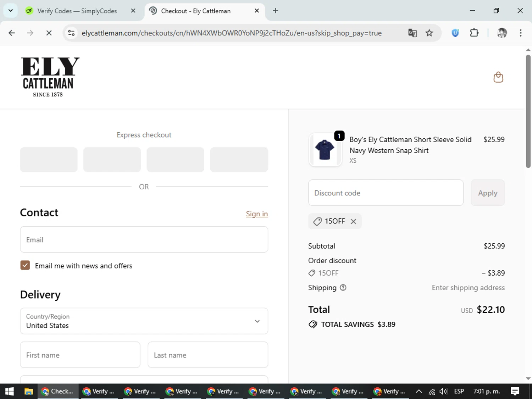Image resolution: width=532 pixels, height=399 pixels.
Task: Click the Last name field
Action: [x=208, y=355]
